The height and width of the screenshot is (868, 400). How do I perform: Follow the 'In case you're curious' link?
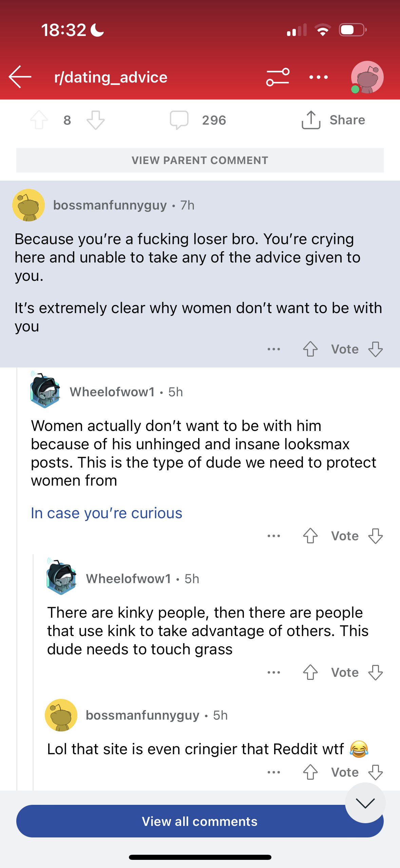(x=107, y=513)
